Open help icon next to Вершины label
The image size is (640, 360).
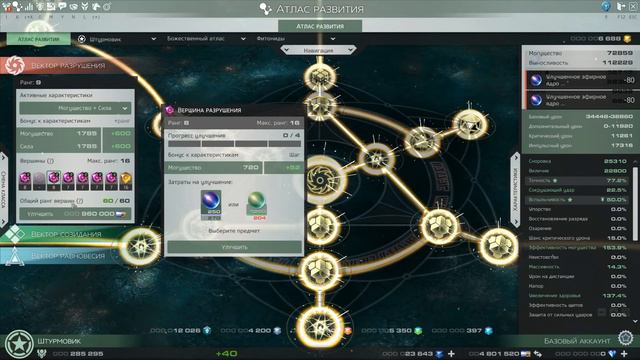pos(50,161)
